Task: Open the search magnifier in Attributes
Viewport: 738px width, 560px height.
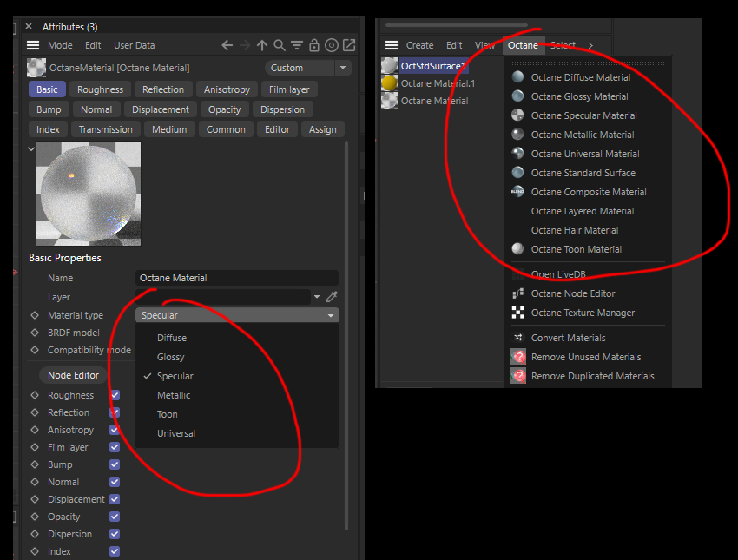Action: 280,45
